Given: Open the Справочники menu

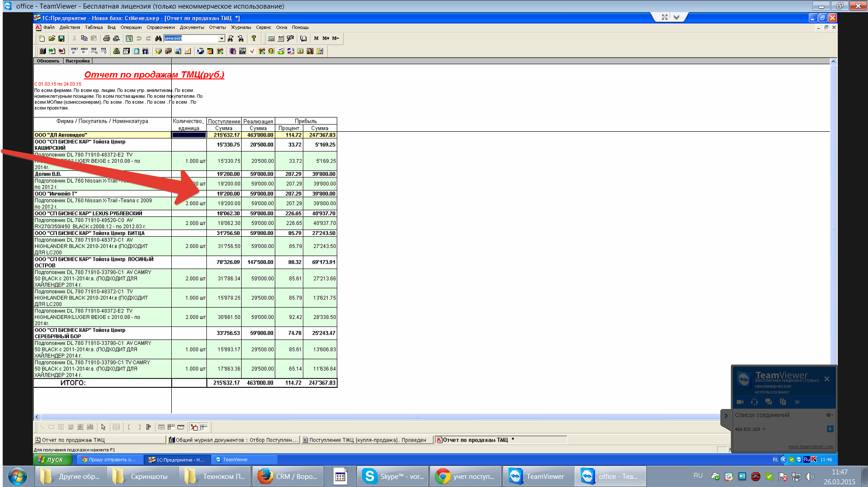Looking at the screenshot, I should coord(160,28).
